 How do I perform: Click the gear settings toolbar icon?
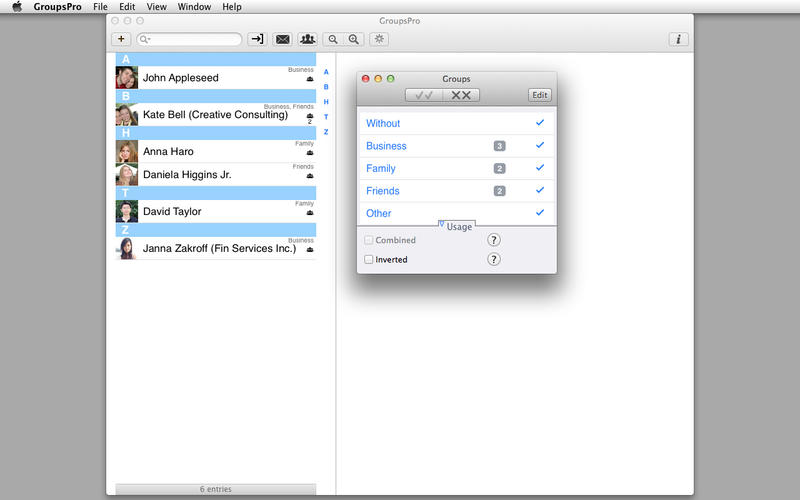tap(378, 39)
